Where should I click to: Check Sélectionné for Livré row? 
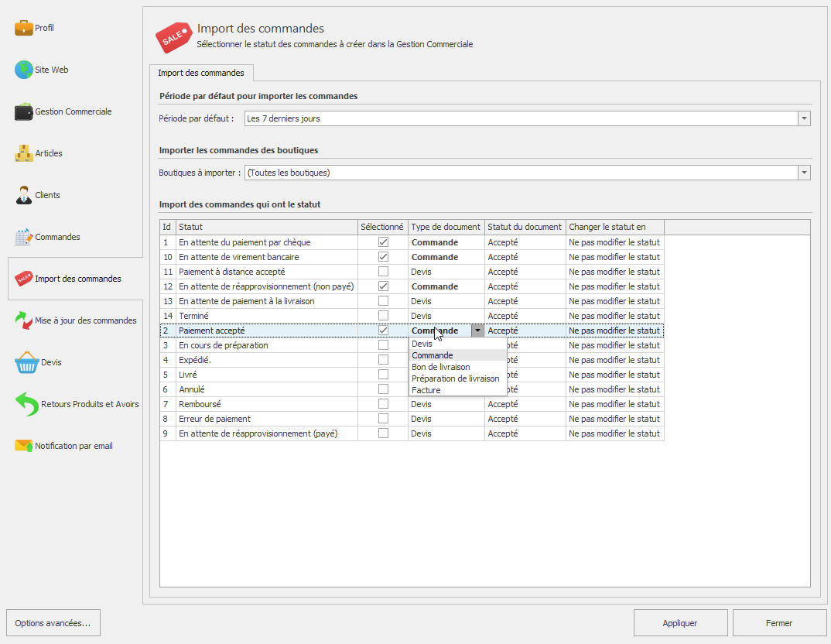click(x=383, y=374)
